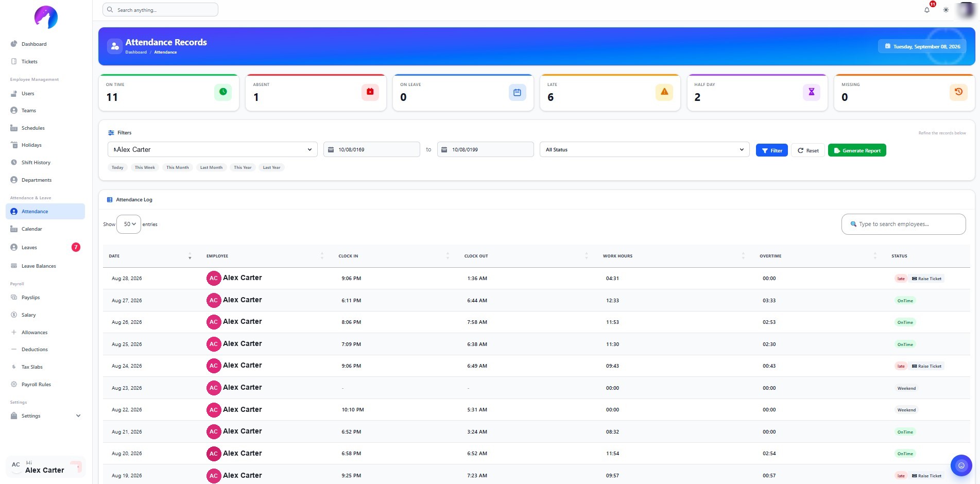
Task: Open Users in the sidebar
Action: coord(45,94)
